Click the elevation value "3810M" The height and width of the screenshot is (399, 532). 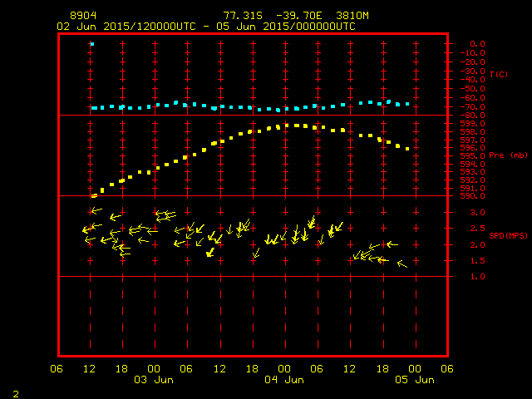point(352,16)
